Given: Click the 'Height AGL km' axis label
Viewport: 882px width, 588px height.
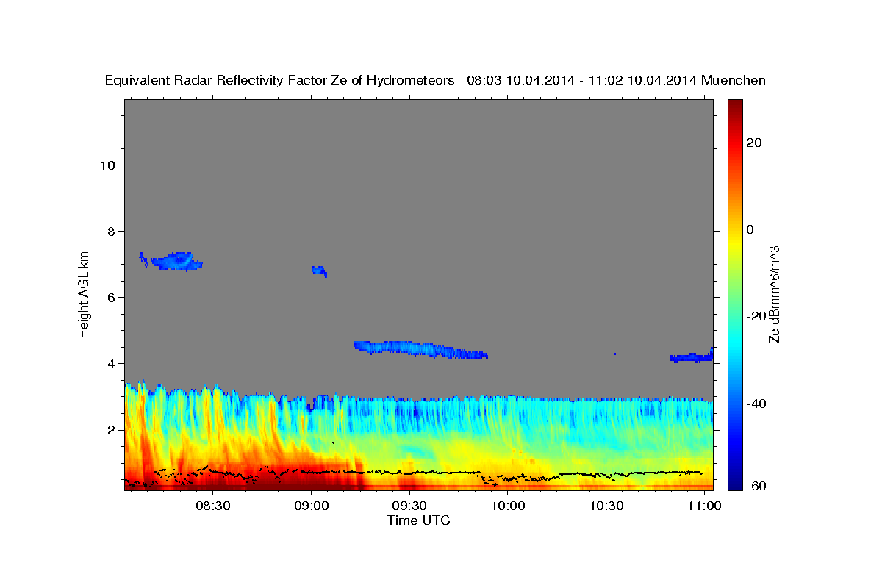Looking at the screenshot, I should (85, 293).
